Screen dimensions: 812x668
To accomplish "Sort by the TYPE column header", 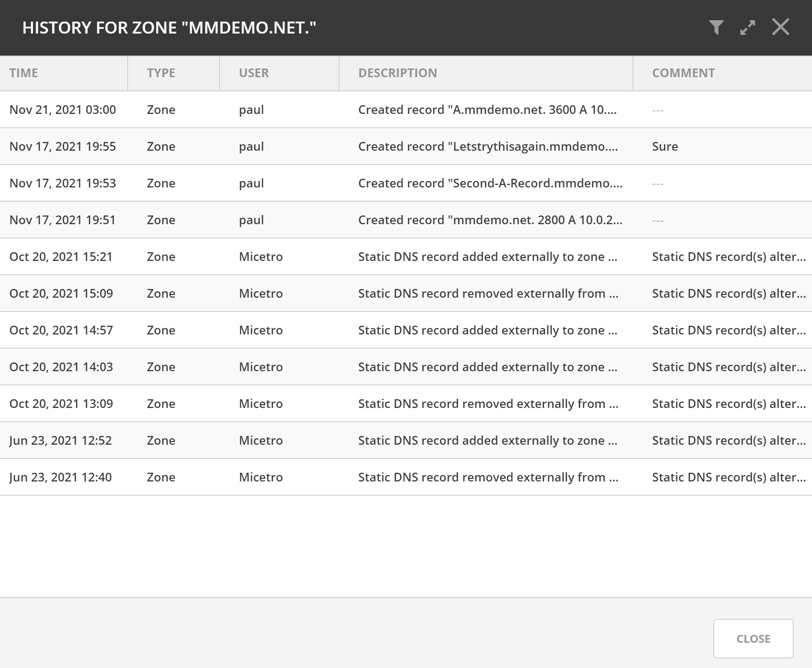I will [161, 73].
